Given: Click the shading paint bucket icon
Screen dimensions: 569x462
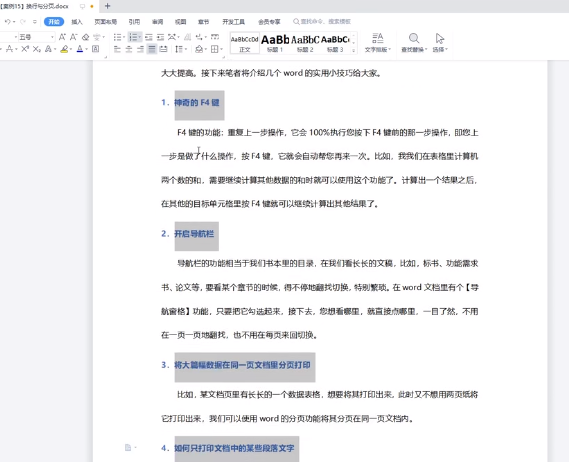Looking at the screenshot, I should tap(199, 49).
